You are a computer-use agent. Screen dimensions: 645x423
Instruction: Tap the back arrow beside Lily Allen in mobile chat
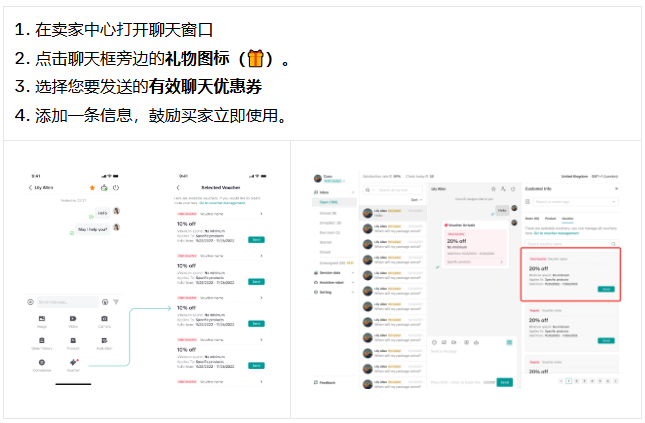(x=30, y=188)
